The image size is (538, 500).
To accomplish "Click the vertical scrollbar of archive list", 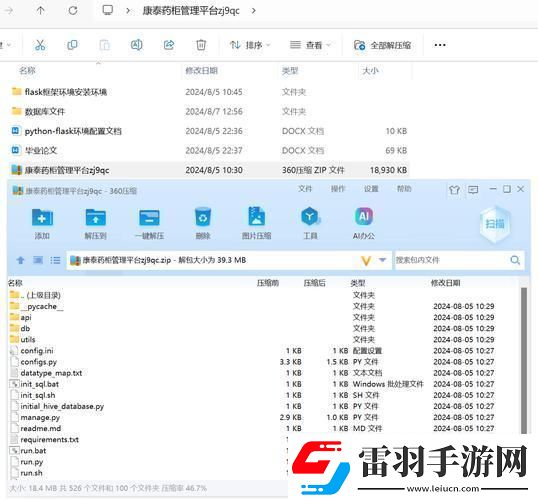I will coord(524,360).
